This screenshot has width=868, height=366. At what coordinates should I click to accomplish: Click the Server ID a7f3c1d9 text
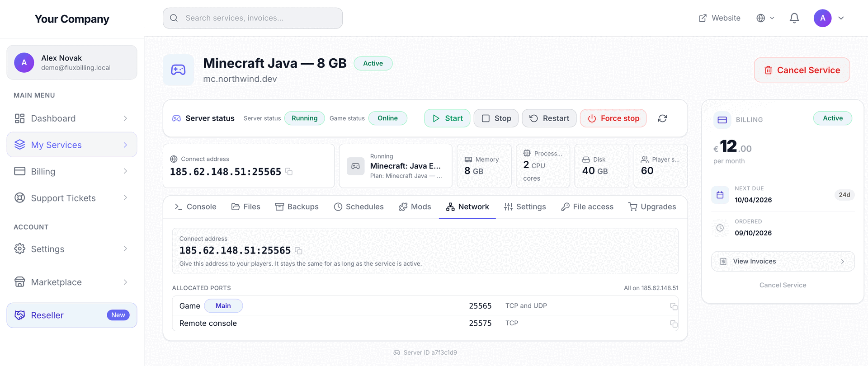(x=430, y=352)
